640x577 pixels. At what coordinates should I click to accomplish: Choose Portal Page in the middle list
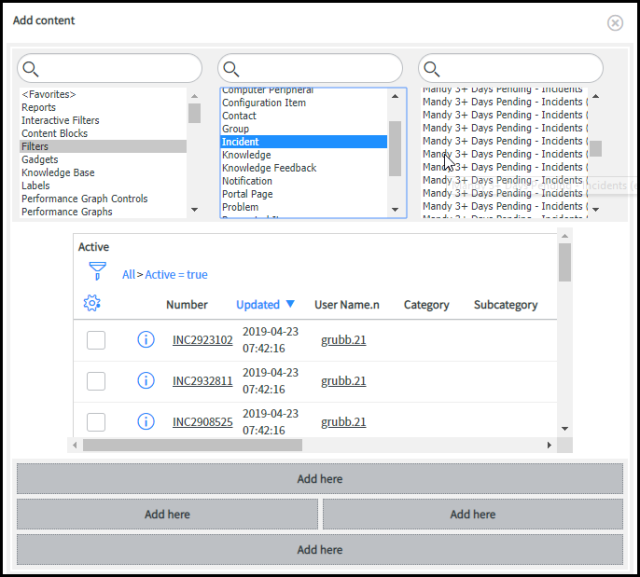coord(304,194)
